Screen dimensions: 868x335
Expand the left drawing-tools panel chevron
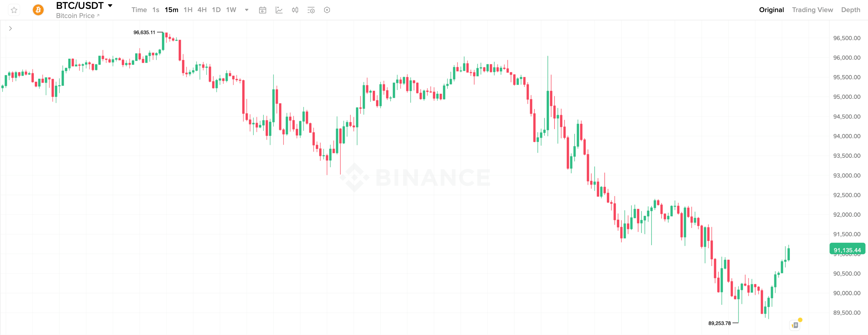(x=10, y=29)
